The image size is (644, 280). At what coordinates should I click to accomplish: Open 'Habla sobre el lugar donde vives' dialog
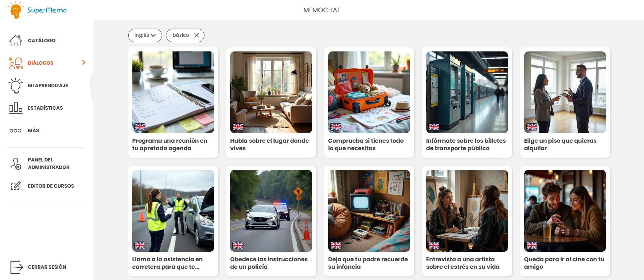click(271, 103)
